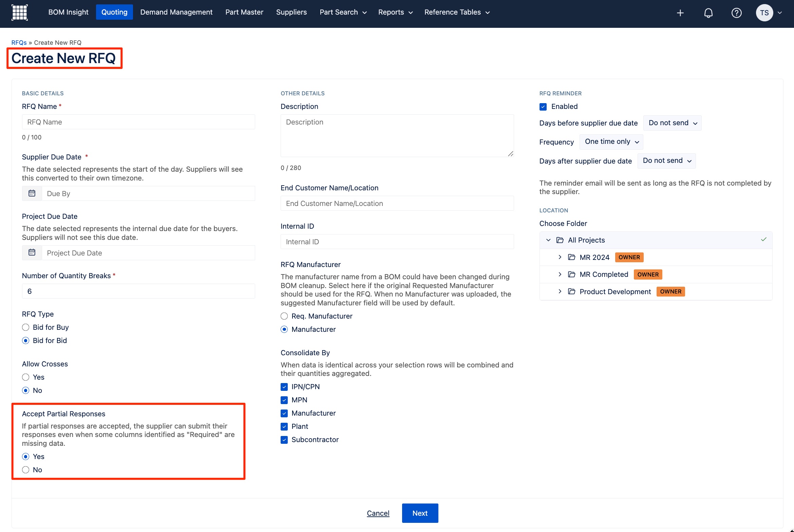Open the Part Search menu

pos(343,12)
